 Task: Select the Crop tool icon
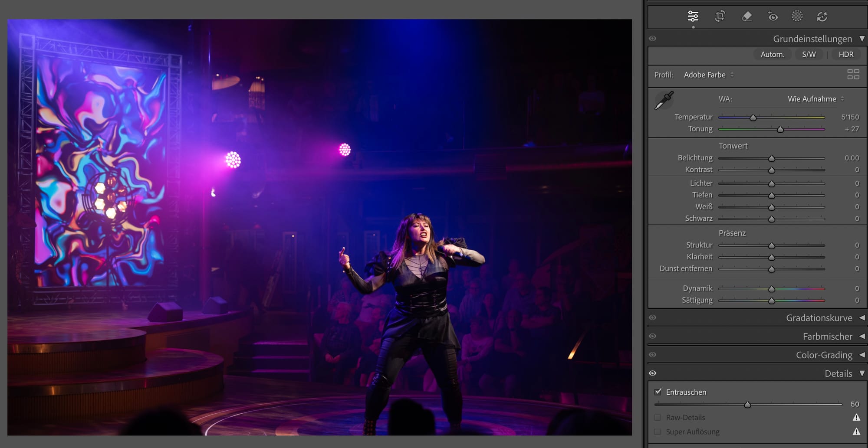tap(720, 16)
